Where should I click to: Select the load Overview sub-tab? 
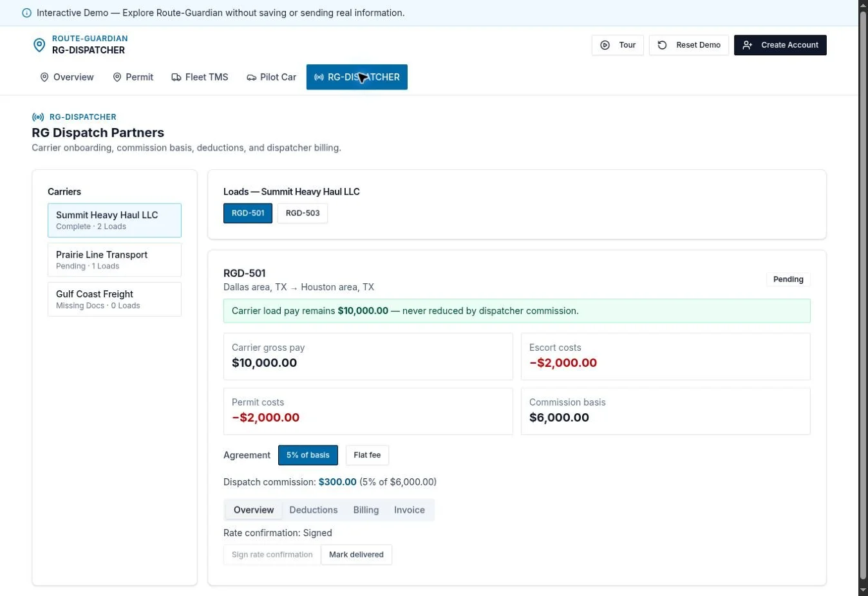pos(254,510)
